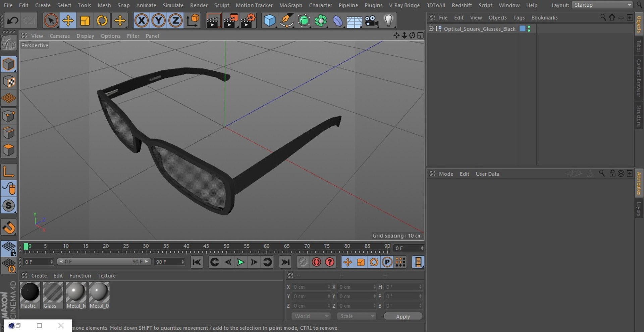Add a Cube primitive object
The height and width of the screenshot is (332, 644).
[x=270, y=21]
